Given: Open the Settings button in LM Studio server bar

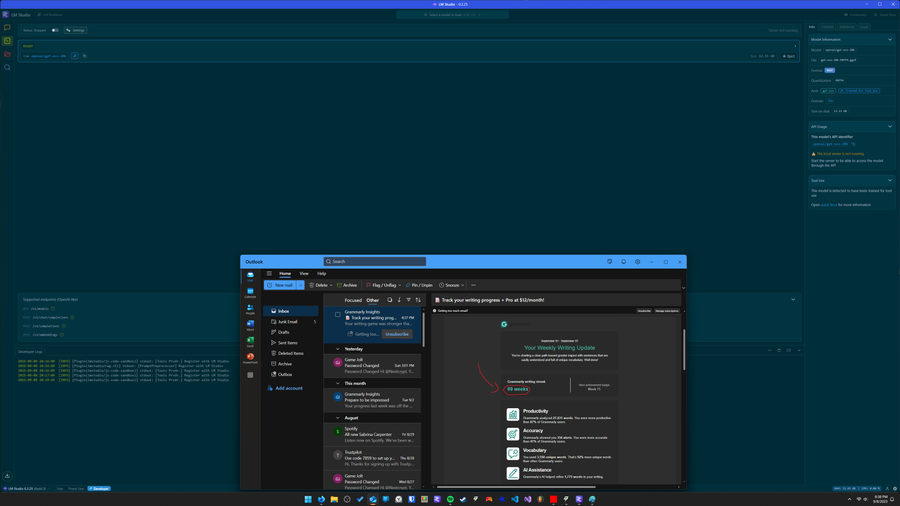Looking at the screenshot, I should tap(75, 30).
